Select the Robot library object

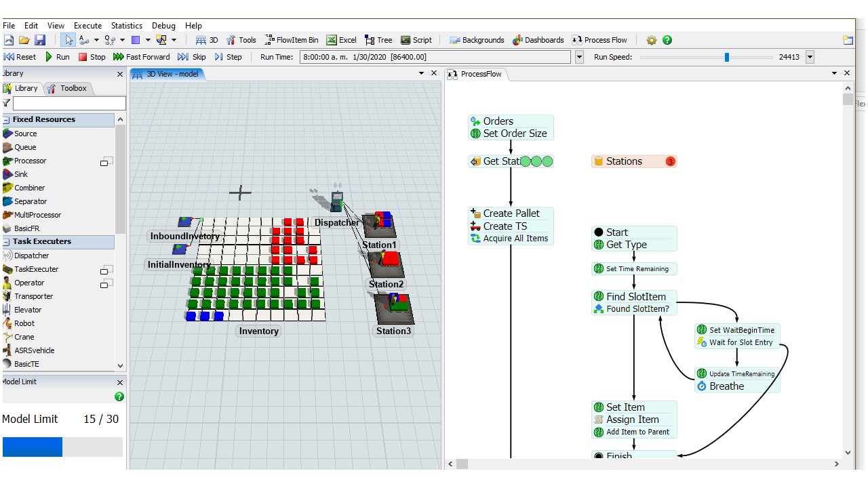(x=24, y=323)
